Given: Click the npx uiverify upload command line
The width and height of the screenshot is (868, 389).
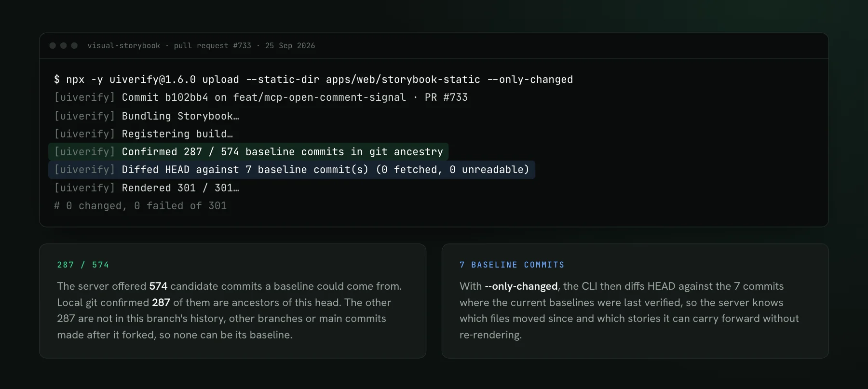Looking at the screenshot, I should (313, 80).
